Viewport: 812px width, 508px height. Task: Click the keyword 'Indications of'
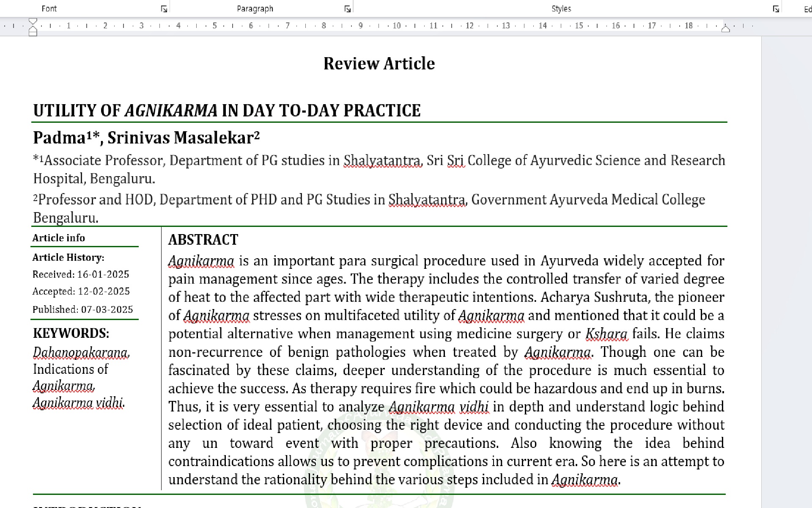(x=71, y=369)
